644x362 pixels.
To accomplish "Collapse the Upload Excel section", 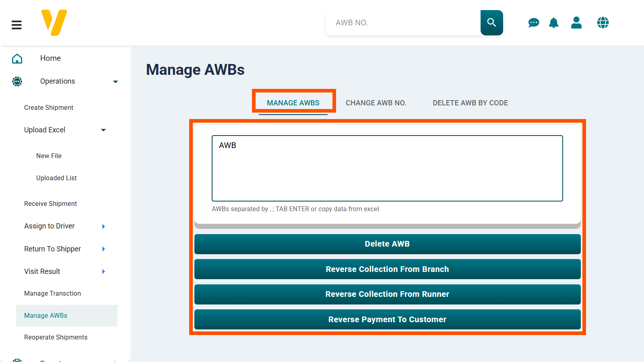I will pos(103,130).
